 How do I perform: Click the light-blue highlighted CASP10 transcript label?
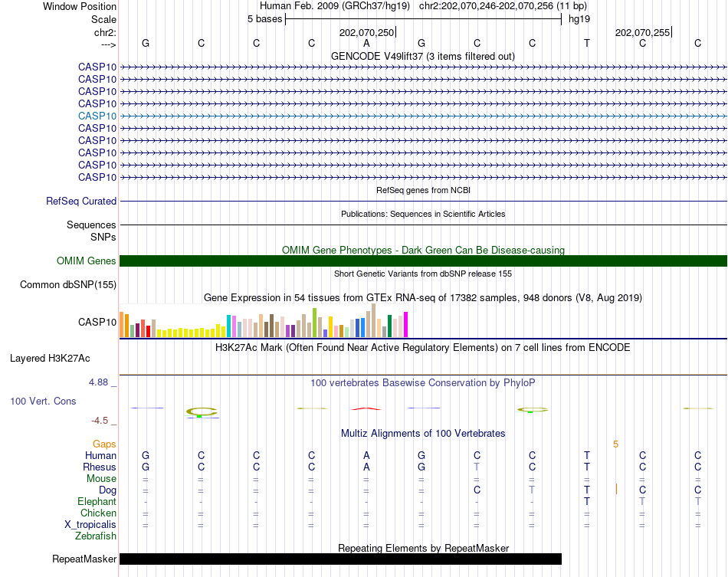tap(97, 116)
